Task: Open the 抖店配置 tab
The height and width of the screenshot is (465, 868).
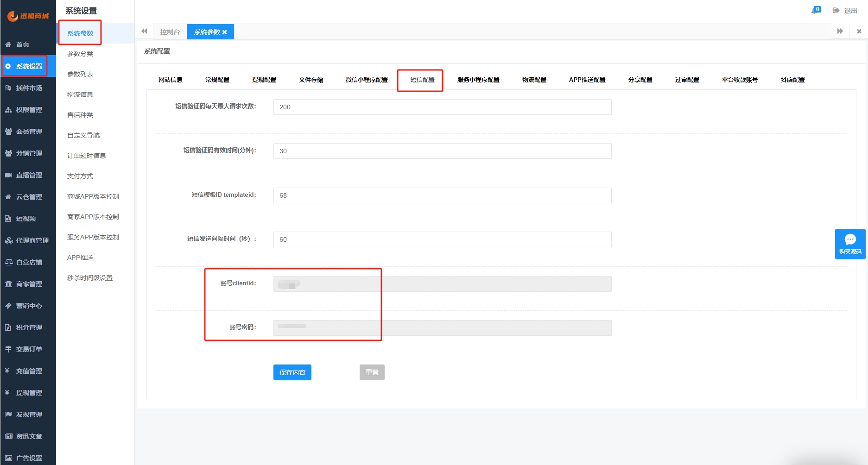Action: pyautogui.click(x=793, y=80)
